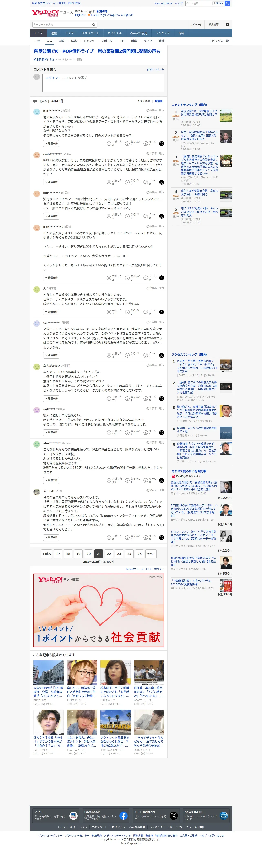Select the 経済 category tab
Image resolution: width=262 pixels, height=868 pixels.
click(74, 41)
